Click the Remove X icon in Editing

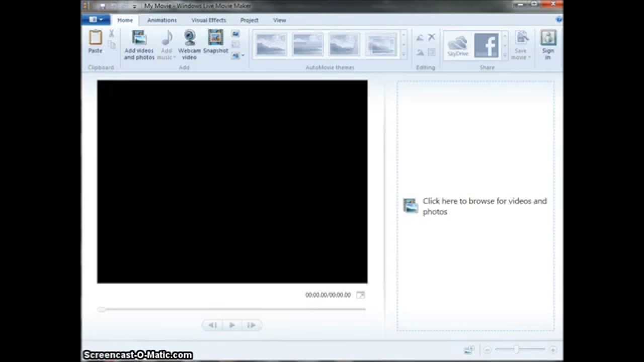[431, 38]
